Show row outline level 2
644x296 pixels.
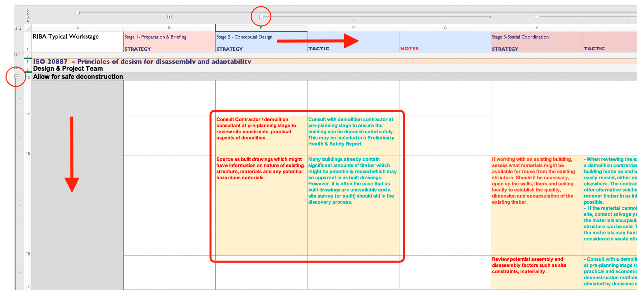20,28
